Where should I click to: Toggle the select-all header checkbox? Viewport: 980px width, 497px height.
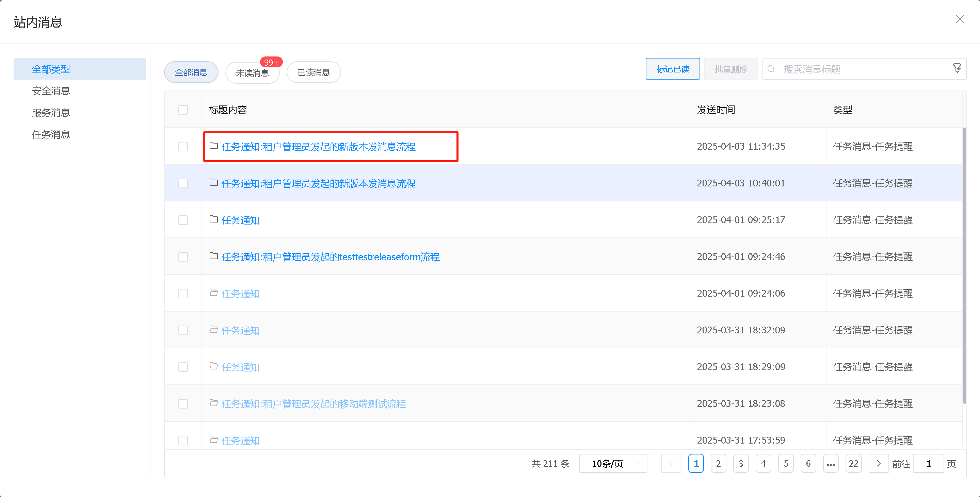(183, 110)
